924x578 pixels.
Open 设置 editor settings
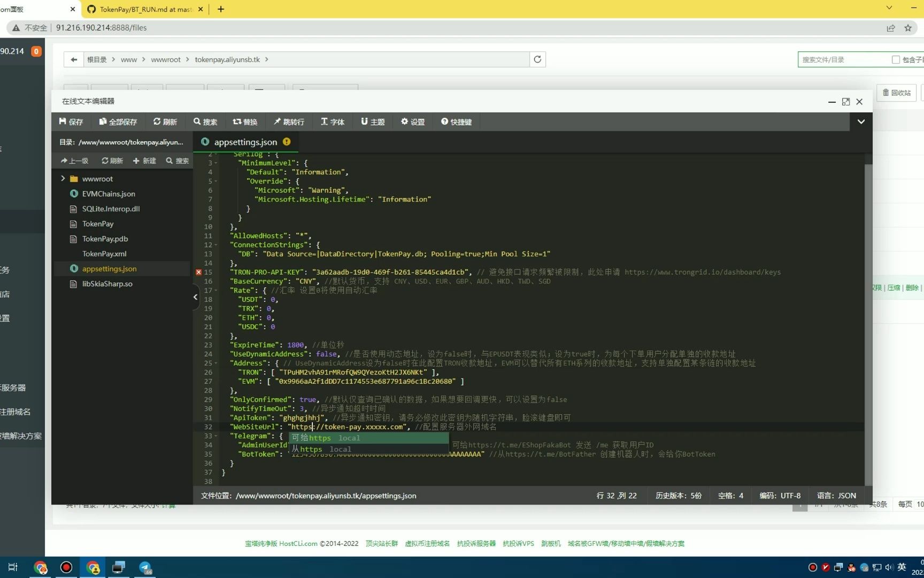point(413,122)
